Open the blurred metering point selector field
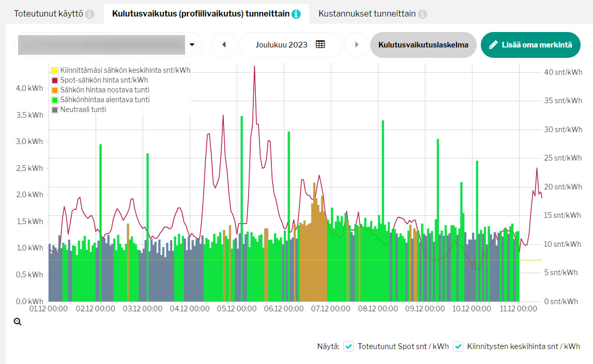The image size is (593, 364). click(x=101, y=45)
